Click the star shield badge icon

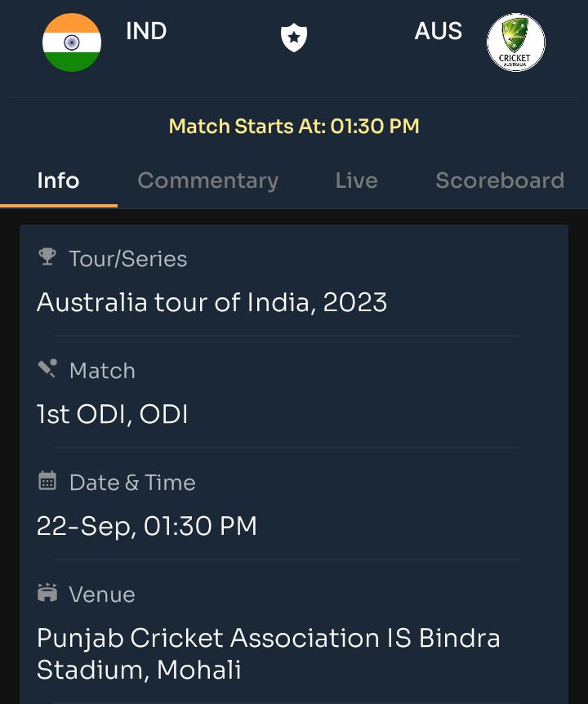click(294, 38)
